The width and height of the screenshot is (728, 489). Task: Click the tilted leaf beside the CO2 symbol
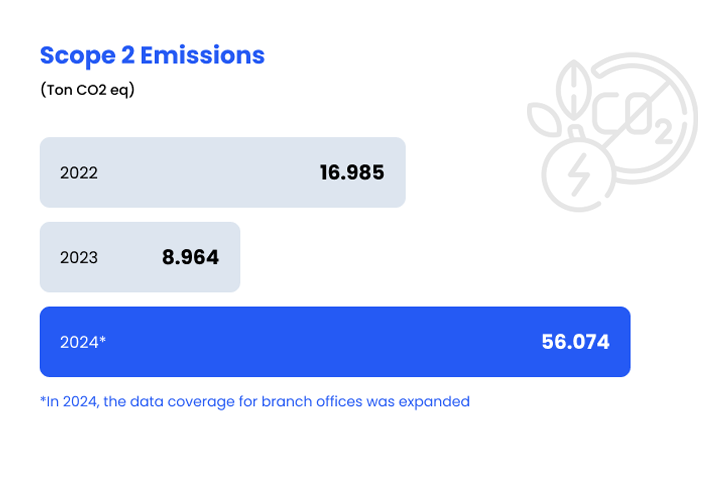point(545,120)
